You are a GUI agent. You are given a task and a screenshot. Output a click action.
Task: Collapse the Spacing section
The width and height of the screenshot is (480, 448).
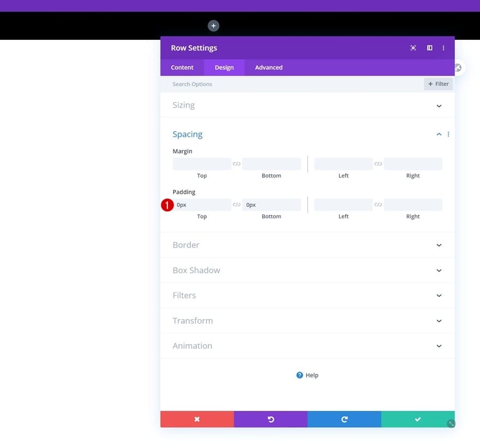pos(439,134)
